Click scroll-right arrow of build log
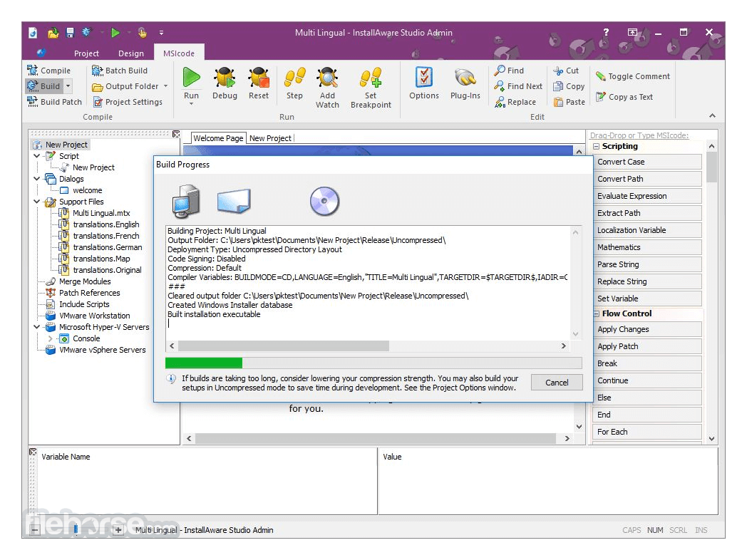Viewport: 747px width, 560px height. click(564, 346)
